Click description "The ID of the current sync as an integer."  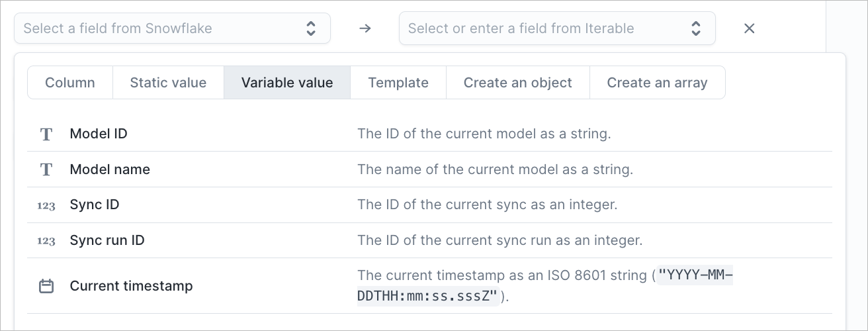pos(487,205)
